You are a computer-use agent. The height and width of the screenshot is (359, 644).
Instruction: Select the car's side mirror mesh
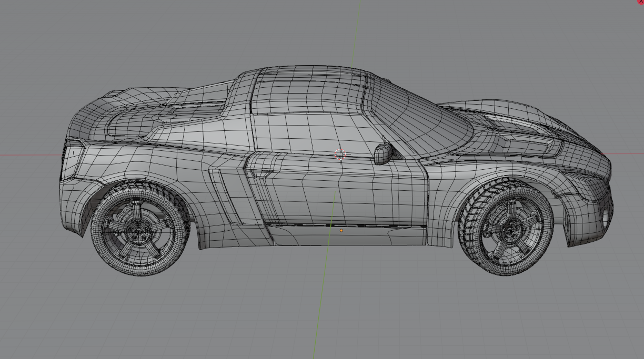[x=383, y=153]
